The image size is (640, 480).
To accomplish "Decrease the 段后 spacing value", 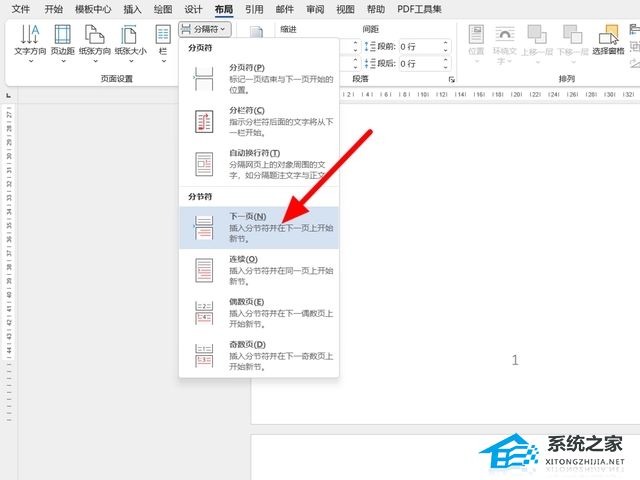I will pyautogui.click(x=446, y=67).
